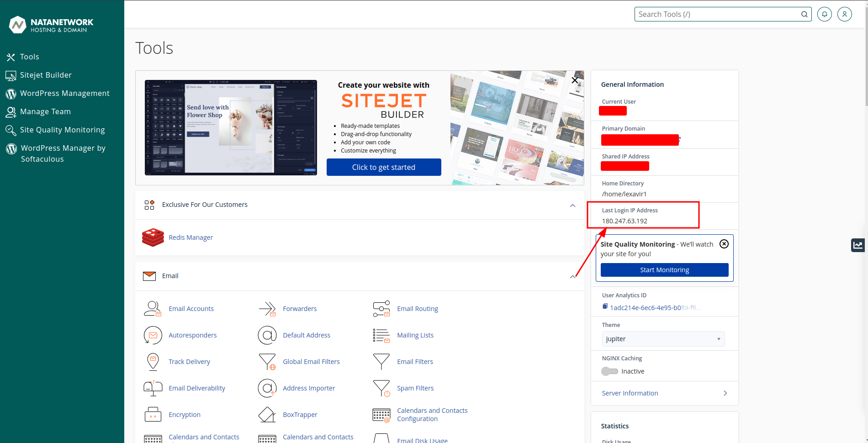Image resolution: width=868 pixels, height=443 pixels.
Task: Click the Start Monitoring button
Action: pyautogui.click(x=665, y=270)
